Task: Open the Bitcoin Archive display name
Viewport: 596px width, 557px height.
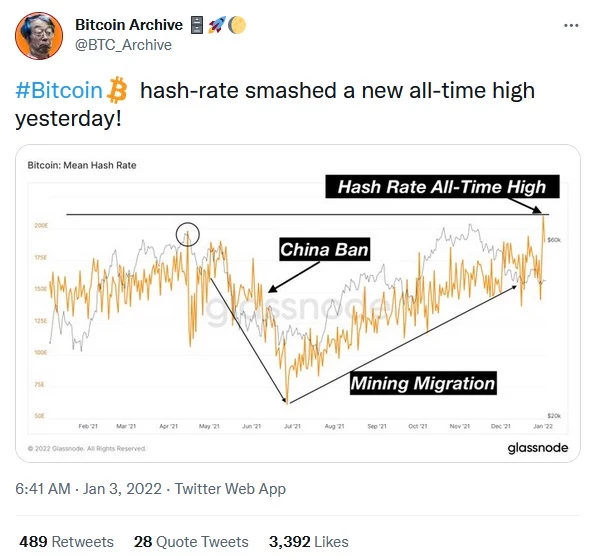Action: coord(129,25)
